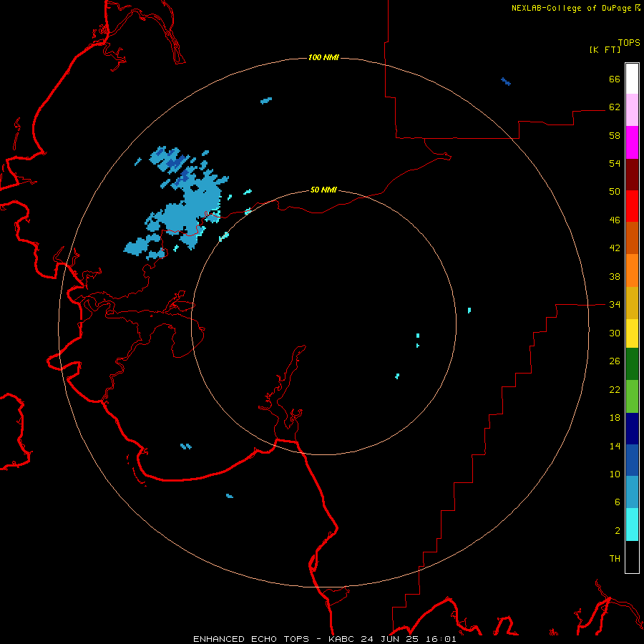The width and height of the screenshot is (644, 644).
Task: Click the "6" scale value
Action: (618, 502)
